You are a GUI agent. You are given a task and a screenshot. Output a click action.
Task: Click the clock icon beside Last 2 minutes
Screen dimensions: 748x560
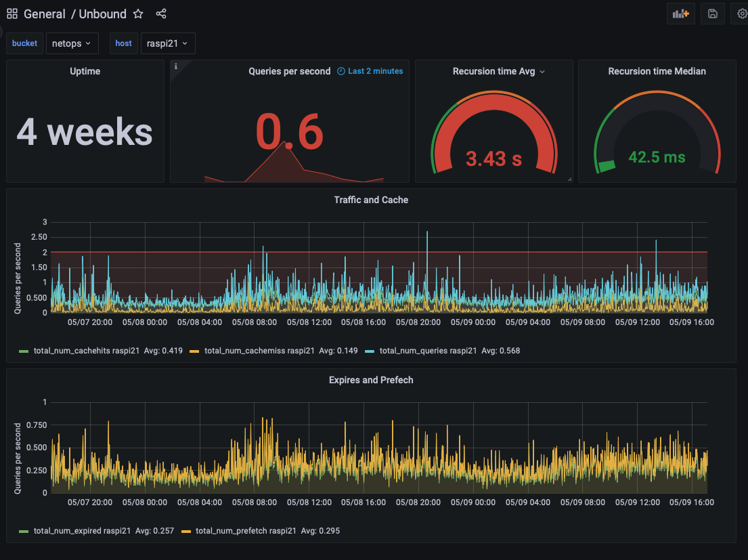click(x=340, y=71)
